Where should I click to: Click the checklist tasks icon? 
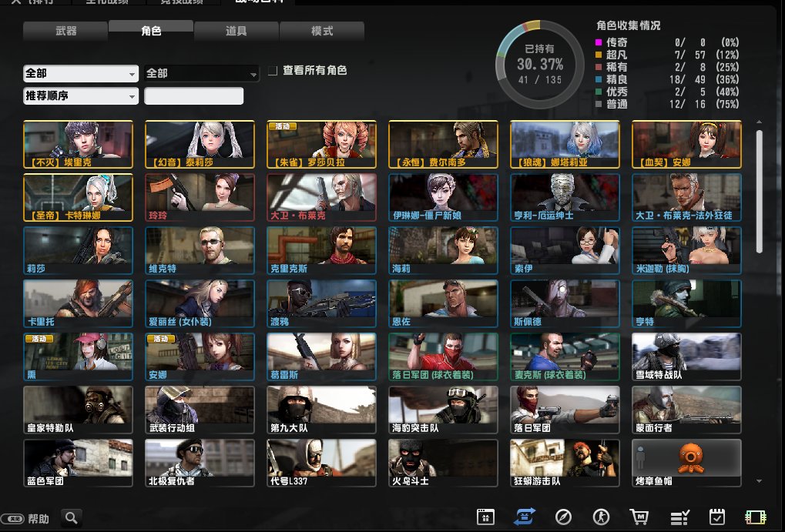pyautogui.click(x=679, y=517)
